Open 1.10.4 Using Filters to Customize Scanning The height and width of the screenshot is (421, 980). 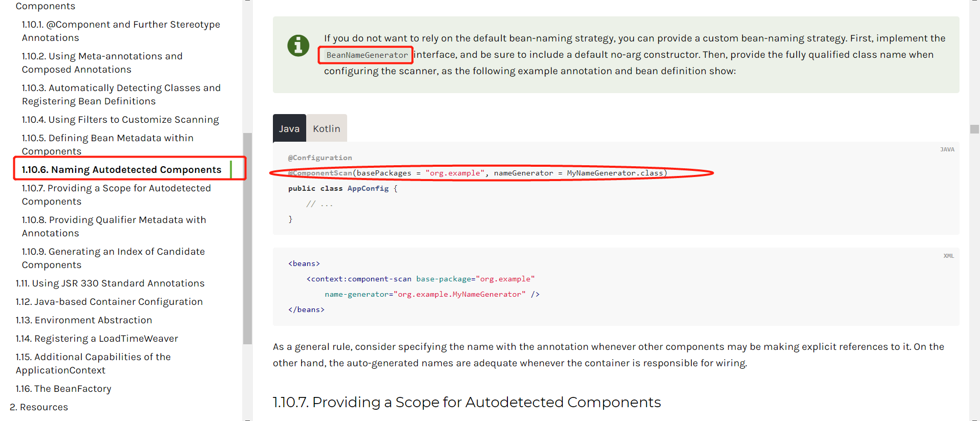pyautogui.click(x=120, y=120)
